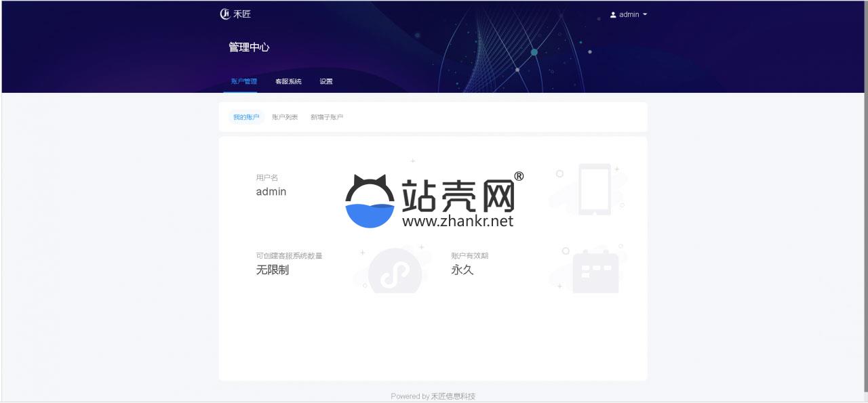Click the 无限制 system quota value

(x=272, y=270)
